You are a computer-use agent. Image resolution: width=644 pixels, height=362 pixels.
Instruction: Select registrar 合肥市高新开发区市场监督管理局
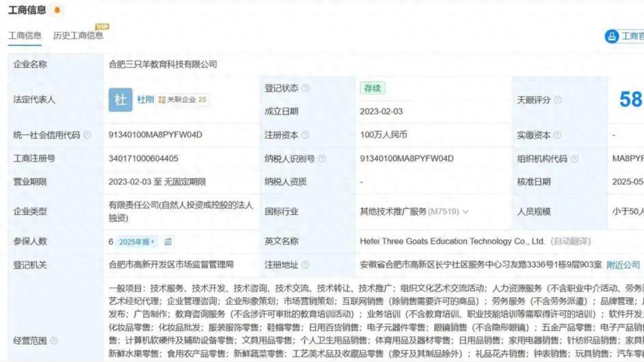pyautogui.click(x=172, y=264)
